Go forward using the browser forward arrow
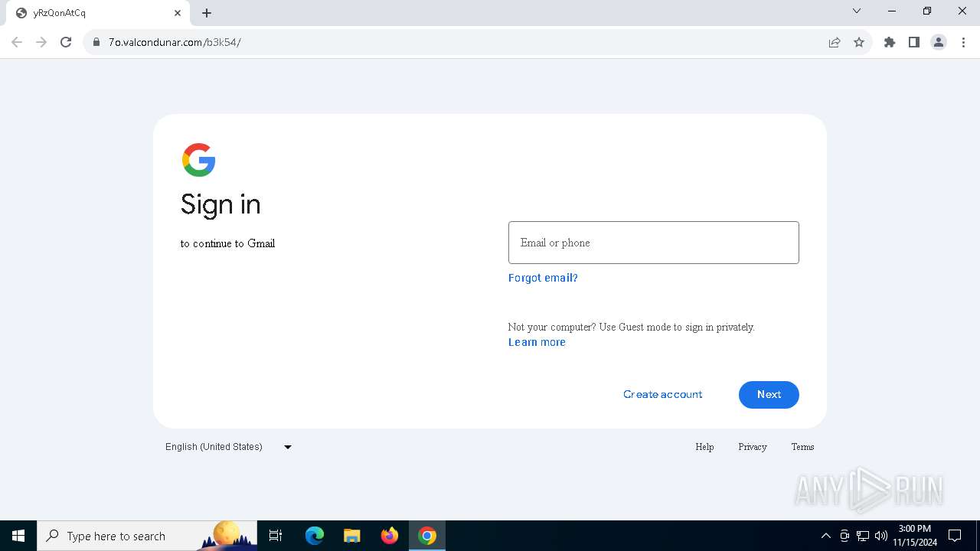This screenshot has height=551, width=980. [x=41, y=42]
